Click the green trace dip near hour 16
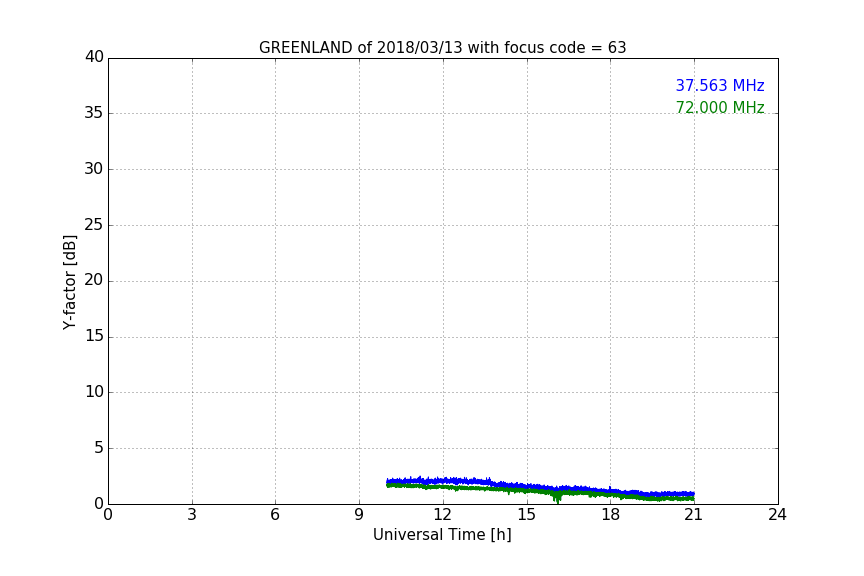The height and width of the screenshot is (576, 864). tap(557, 498)
